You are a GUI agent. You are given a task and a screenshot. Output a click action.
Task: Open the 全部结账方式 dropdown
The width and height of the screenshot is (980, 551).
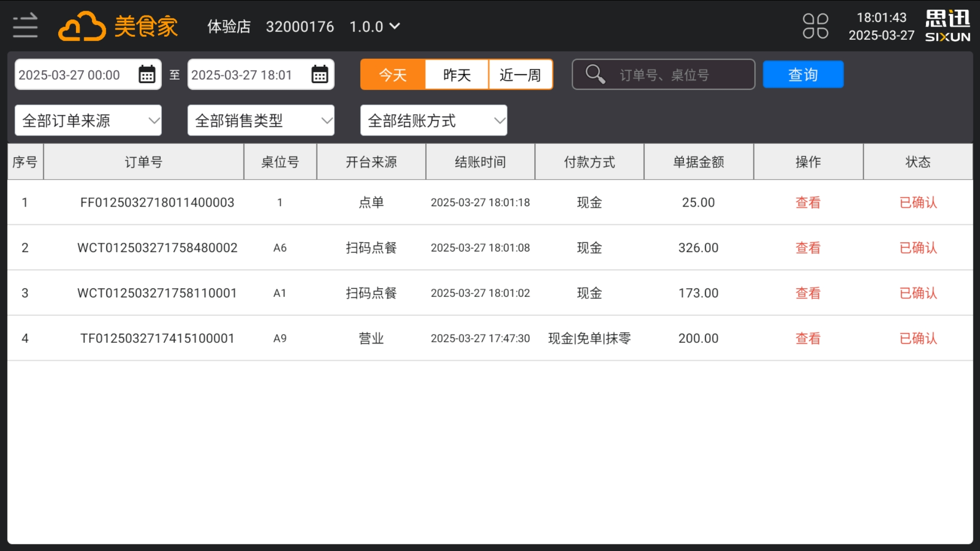(x=433, y=120)
